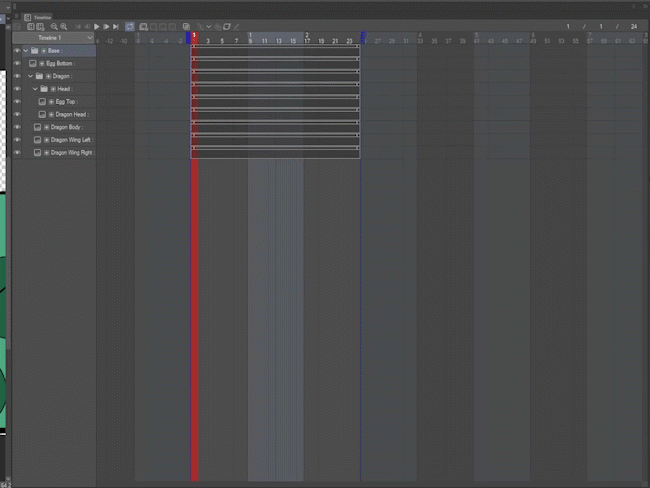Expand keyframe tracks for Base folder
Viewport: 650px width, 488px height.
point(44,51)
